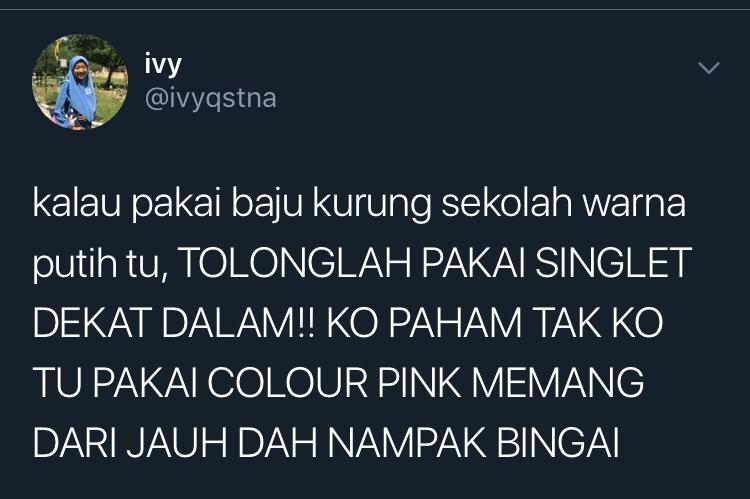Click the word 'PINK' in the tweet
750x499 pixels.
point(419,382)
